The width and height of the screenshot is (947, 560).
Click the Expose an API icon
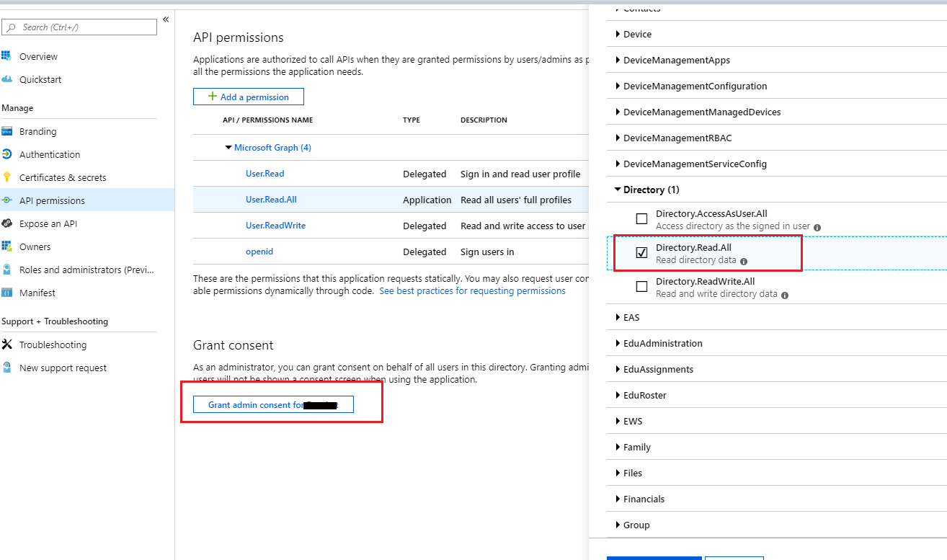pyautogui.click(x=6, y=223)
